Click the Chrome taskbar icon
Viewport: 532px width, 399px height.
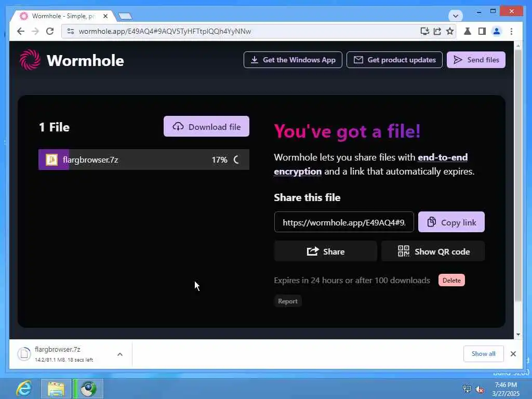(x=88, y=389)
